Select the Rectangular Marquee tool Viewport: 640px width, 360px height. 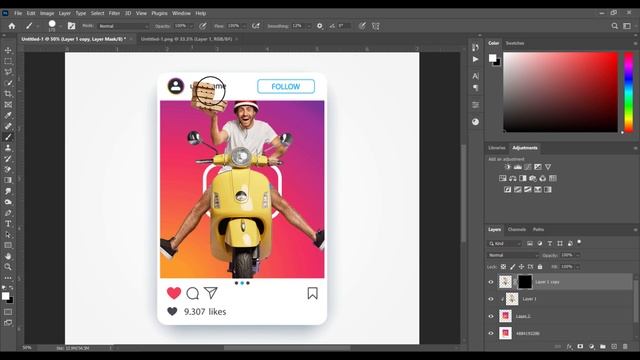pos(8,61)
